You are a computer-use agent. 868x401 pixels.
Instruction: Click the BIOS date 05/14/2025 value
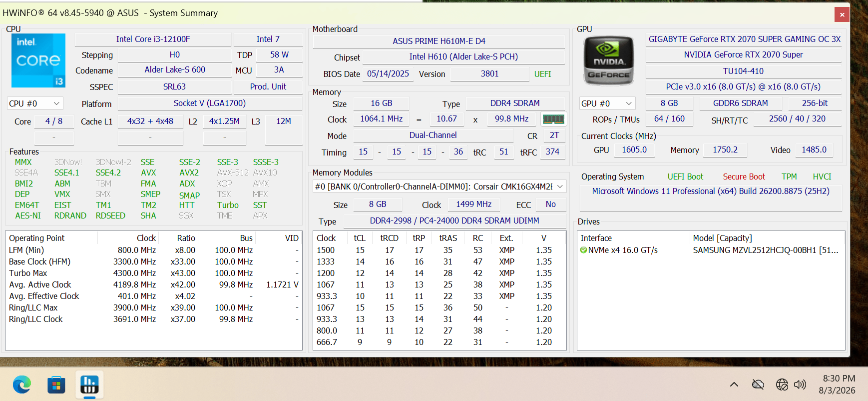(388, 73)
